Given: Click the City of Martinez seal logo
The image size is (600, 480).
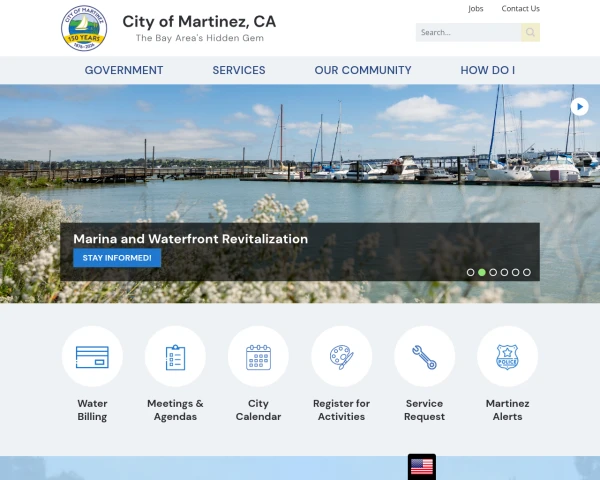Looking at the screenshot, I should (84, 28).
